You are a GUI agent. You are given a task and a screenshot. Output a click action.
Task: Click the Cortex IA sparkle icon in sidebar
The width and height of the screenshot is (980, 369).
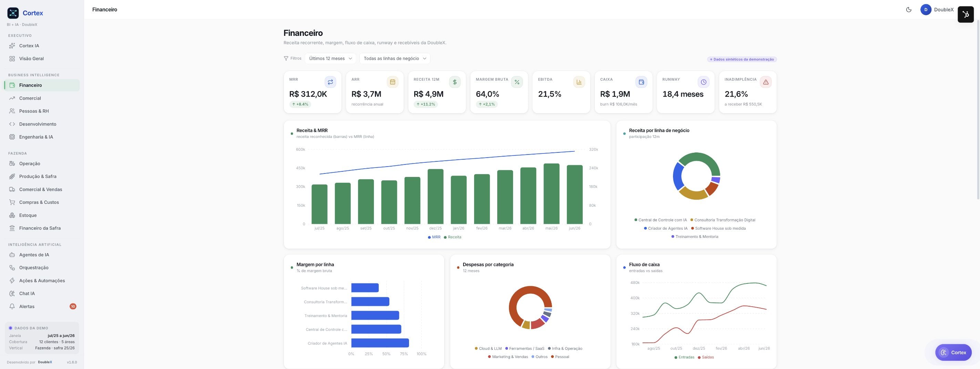point(12,46)
